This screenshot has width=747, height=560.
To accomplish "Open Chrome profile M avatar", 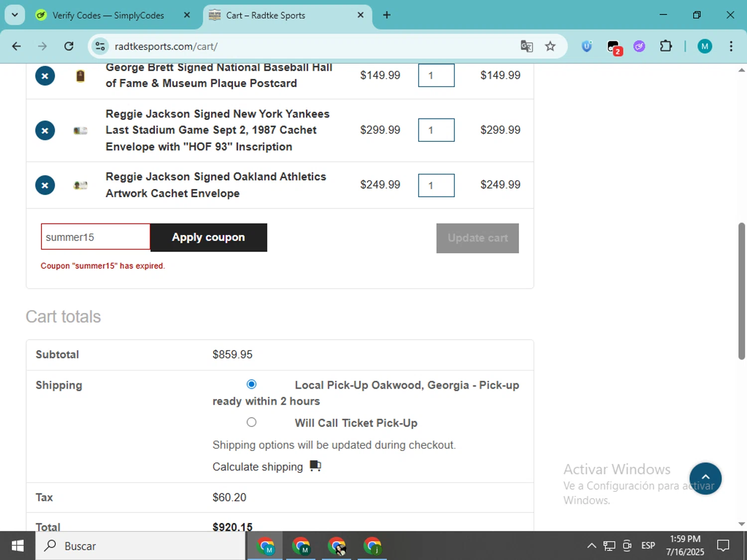I will tap(705, 46).
